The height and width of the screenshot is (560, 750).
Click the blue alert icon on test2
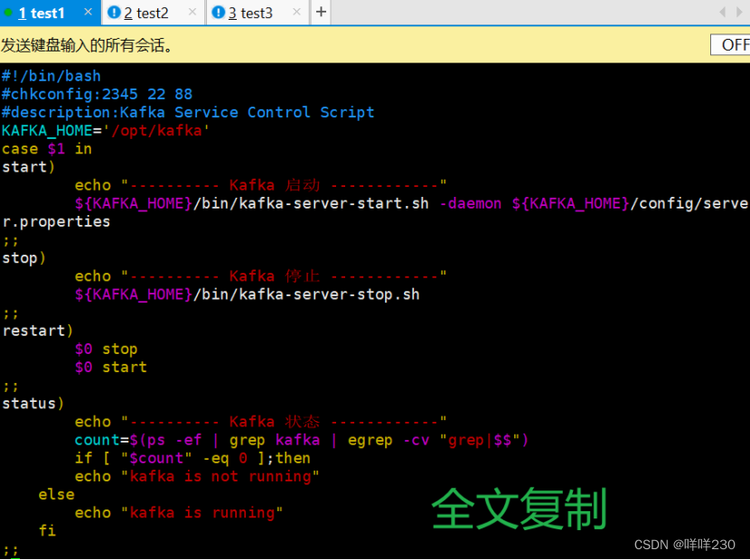(x=114, y=12)
